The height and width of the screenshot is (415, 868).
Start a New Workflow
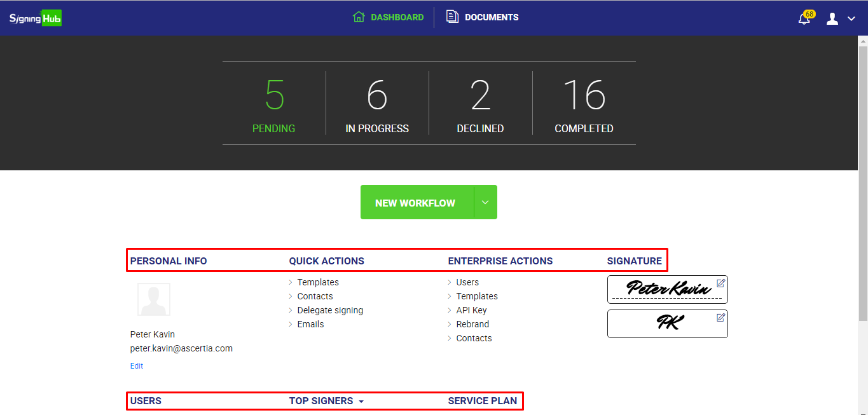pyautogui.click(x=415, y=203)
